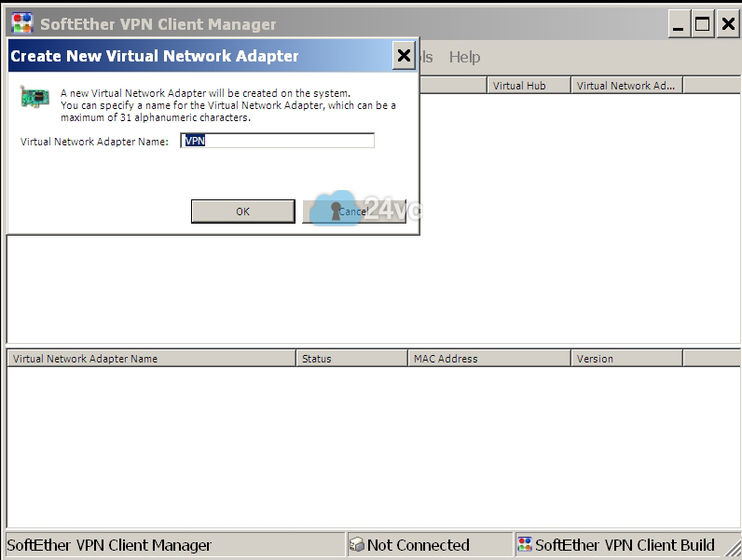Image resolution: width=742 pixels, height=560 pixels.
Task: Click the Virtual Network Adapter Name label
Action: (x=94, y=142)
